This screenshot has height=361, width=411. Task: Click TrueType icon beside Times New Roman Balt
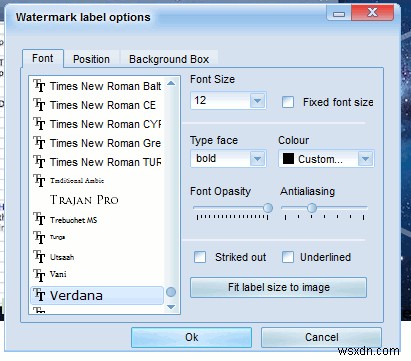tap(39, 86)
